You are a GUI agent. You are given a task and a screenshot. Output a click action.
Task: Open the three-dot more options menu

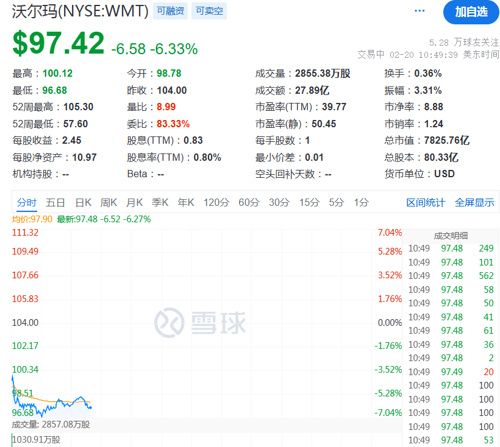coord(419,11)
